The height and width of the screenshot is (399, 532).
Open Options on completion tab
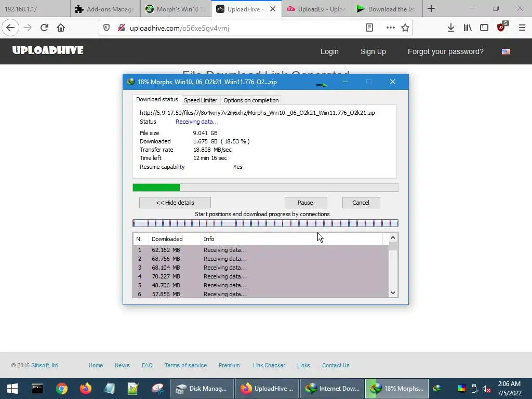point(251,100)
